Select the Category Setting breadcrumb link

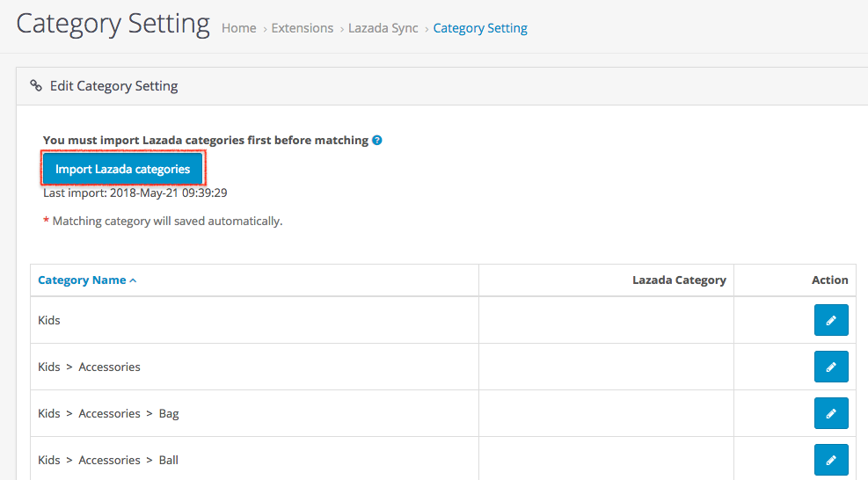pos(480,28)
